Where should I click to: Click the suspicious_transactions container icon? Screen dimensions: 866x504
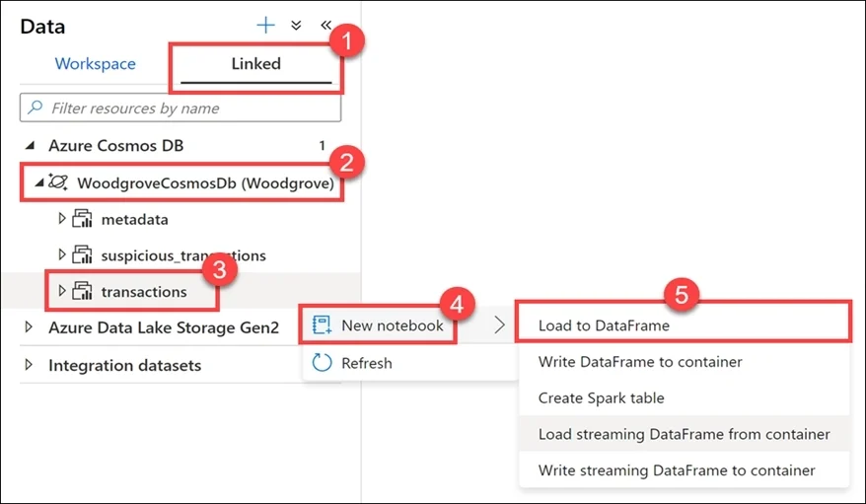point(82,255)
